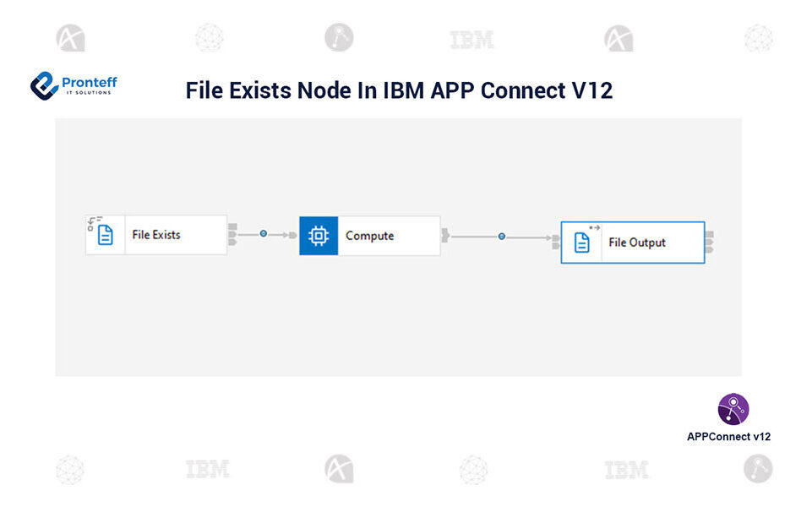
Task: Click the Pronteff IT Solutions logo
Action: click(x=74, y=85)
